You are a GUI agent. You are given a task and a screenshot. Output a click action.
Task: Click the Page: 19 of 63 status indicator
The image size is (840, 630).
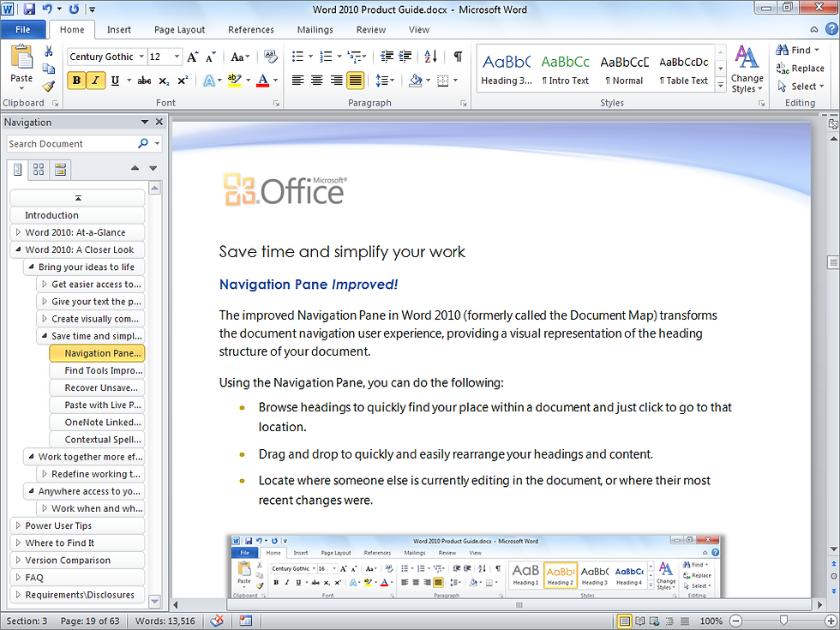(x=89, y=621)
